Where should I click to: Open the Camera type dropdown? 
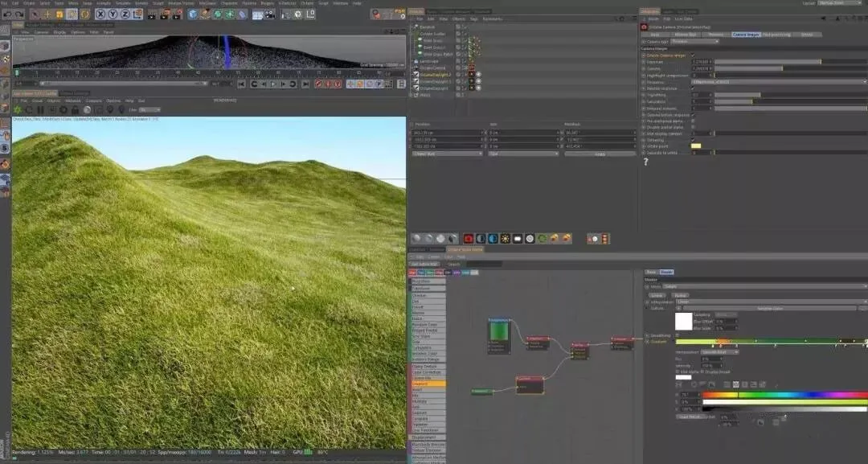coord(694,41)
